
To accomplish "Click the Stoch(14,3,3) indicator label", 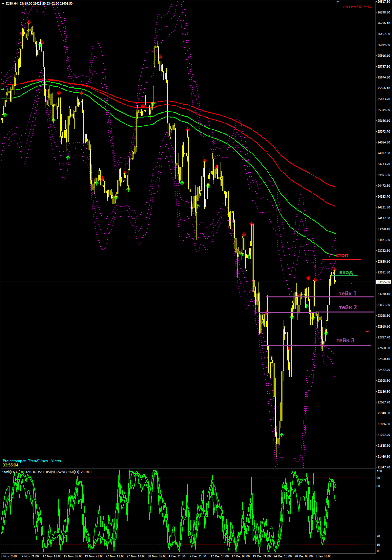I will (x=11, y=472).
